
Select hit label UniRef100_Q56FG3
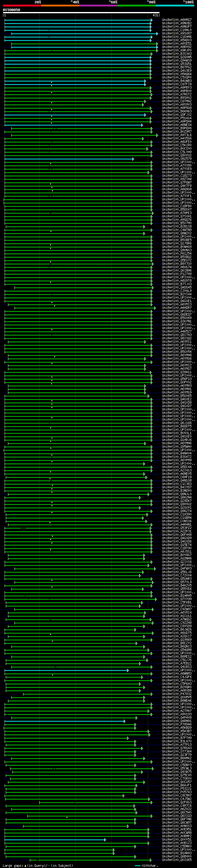[x=176, y=379]
